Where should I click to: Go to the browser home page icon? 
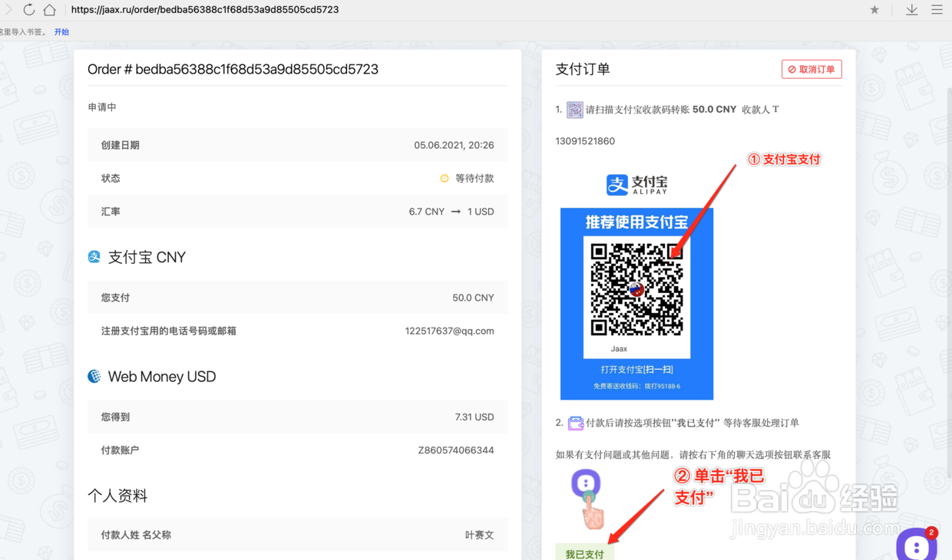click(x=50, y=10)
